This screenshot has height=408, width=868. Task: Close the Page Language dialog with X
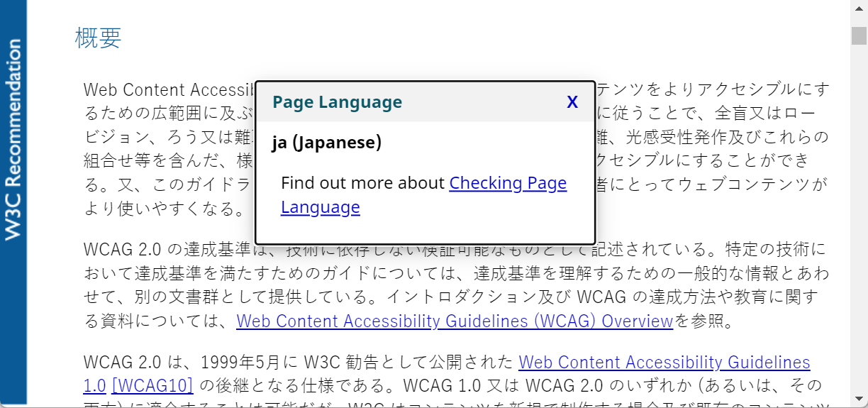pos(572,102)
